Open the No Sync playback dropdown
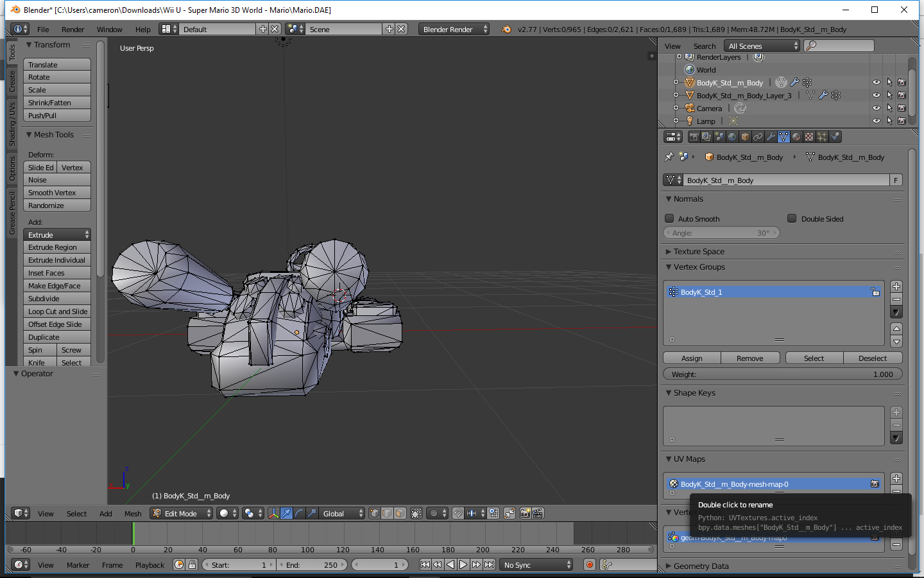 (536, 565)
